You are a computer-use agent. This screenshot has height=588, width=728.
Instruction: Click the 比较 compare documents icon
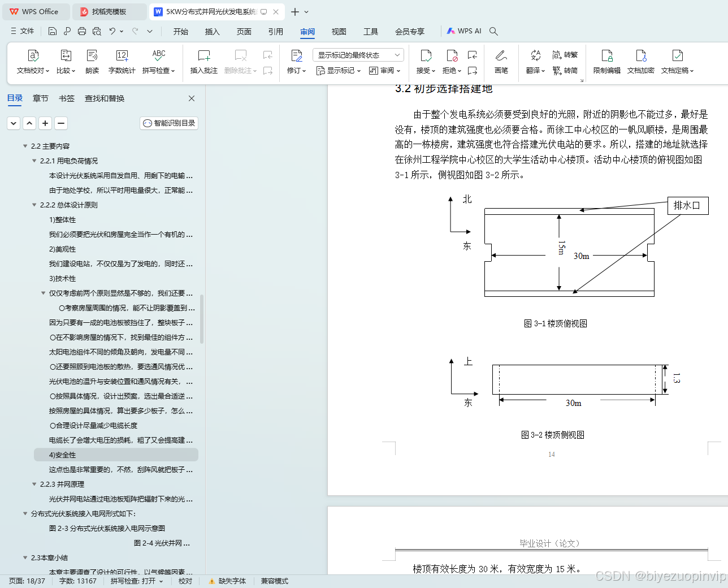tap(66, 55)
